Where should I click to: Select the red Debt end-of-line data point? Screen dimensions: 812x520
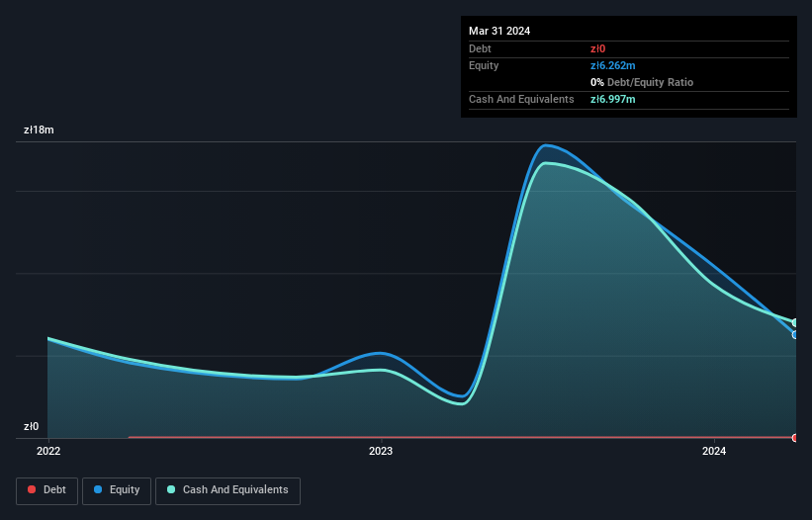795,438
